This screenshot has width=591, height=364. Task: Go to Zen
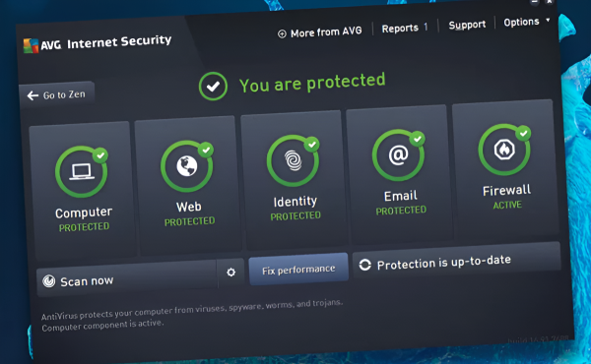(56, 95)
